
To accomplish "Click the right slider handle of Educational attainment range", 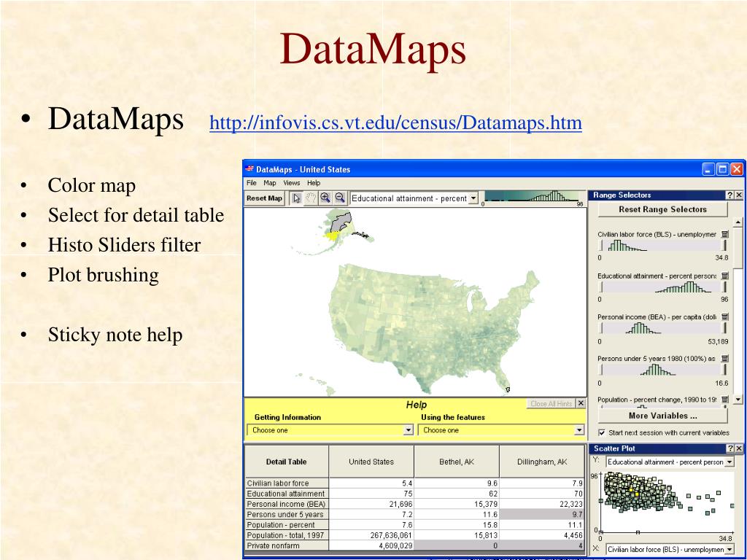I will 725,287.
